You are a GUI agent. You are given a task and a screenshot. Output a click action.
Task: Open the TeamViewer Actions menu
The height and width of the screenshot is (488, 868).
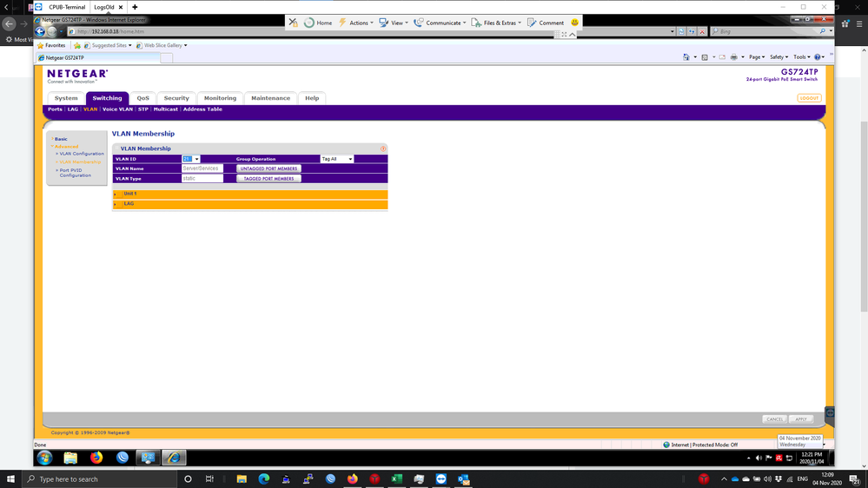355,23
